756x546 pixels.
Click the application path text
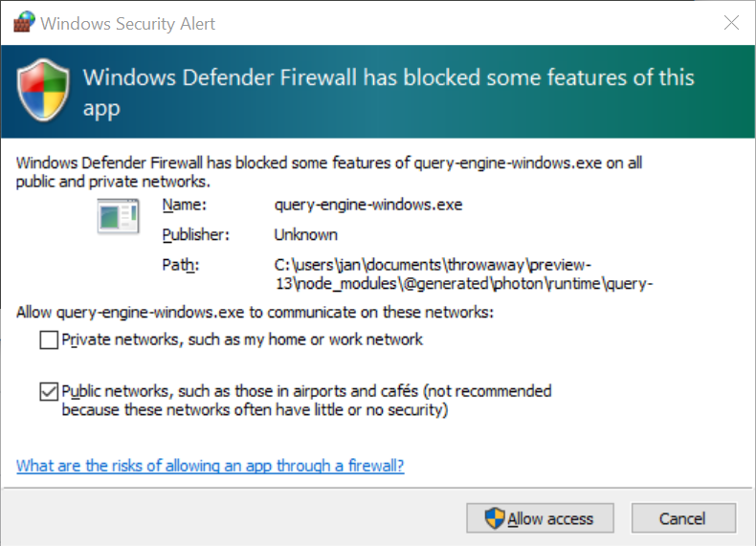[463, 274]
